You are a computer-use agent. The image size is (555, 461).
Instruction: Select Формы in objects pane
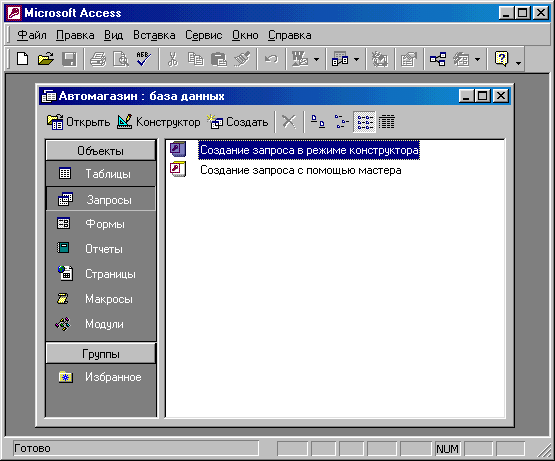tap(101, 224)
